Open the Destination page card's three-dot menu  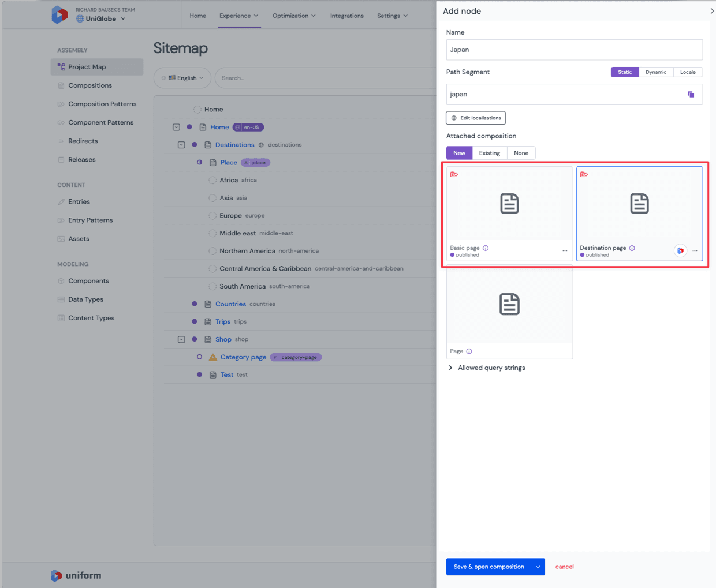pos(695,250)
